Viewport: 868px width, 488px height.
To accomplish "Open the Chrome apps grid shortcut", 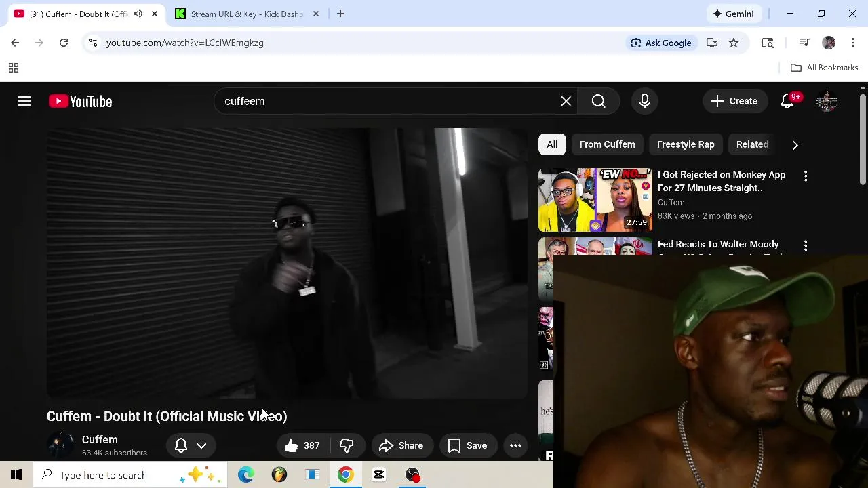I will point(13,68).
